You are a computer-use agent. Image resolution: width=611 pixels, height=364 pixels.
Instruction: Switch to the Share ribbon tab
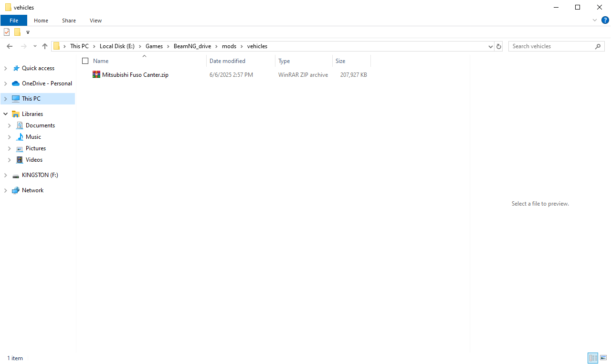pyautogui.click(x=69, y=21)
